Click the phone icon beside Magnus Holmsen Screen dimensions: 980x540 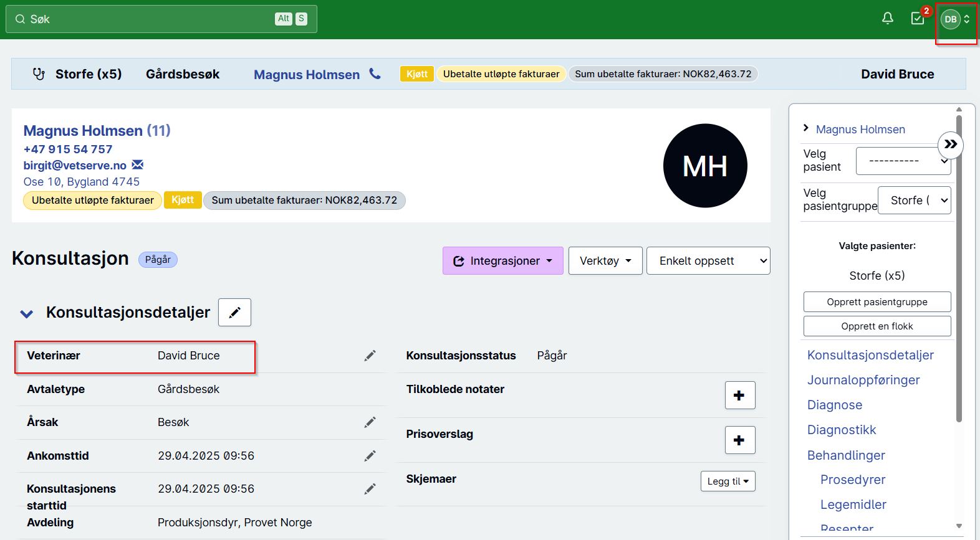coord(375,73)
